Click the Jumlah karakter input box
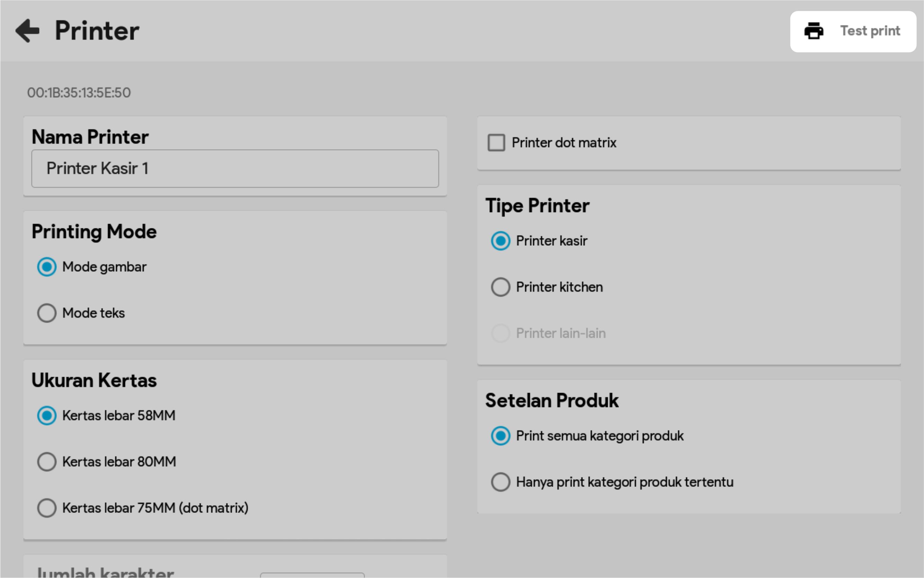The height and width of the screenshot is (578, 924). pyautogui.click(x=312, y=575)
